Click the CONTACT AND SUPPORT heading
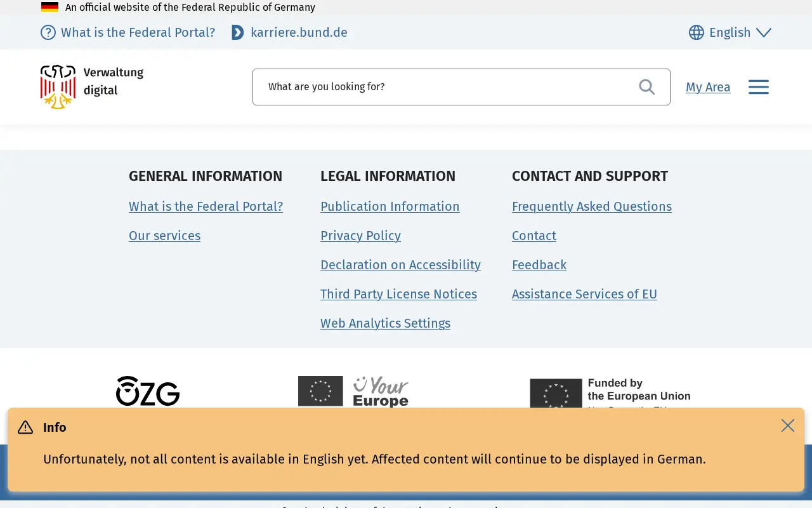Viewport: 812px width, 508px height. tap(590, 176)
